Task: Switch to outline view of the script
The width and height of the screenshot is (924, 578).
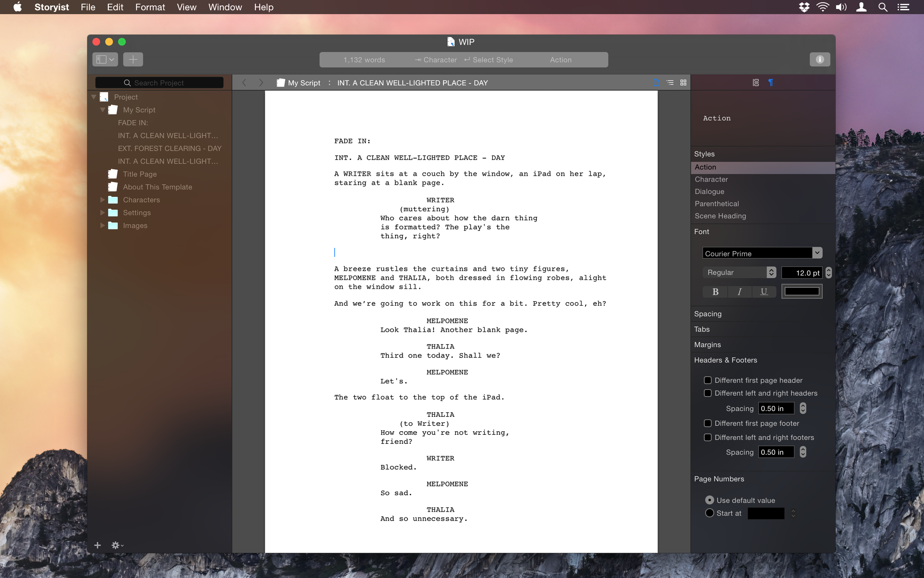Action: (x=670, y=83)
